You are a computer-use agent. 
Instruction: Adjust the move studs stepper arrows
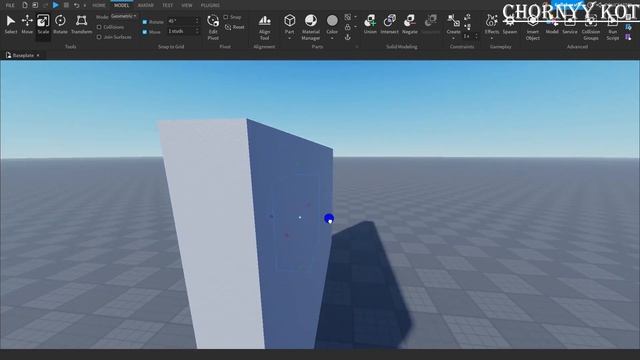[x=198, y=31]
